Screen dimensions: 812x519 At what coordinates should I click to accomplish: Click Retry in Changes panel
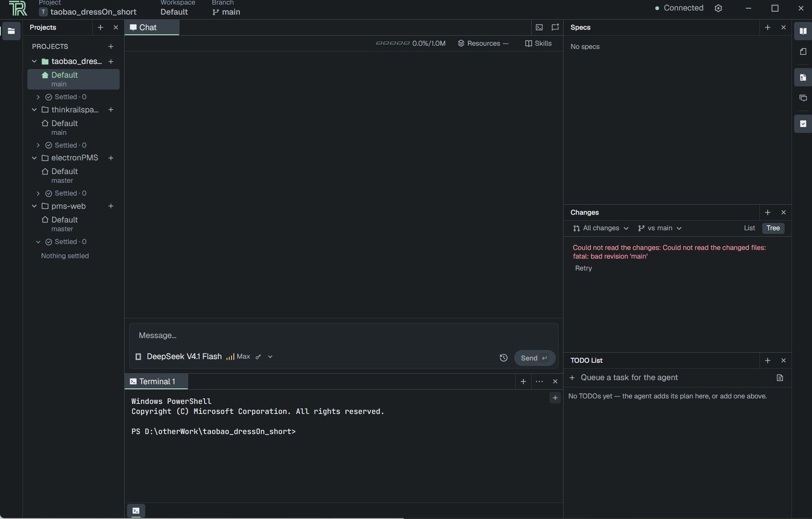click(583, 268)
